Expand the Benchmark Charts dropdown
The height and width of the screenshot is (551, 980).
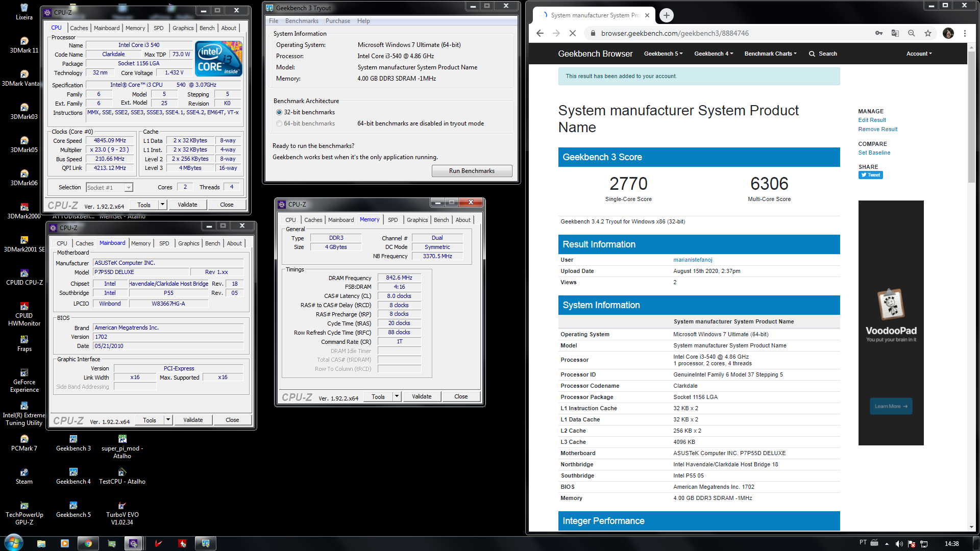[770, 54]
